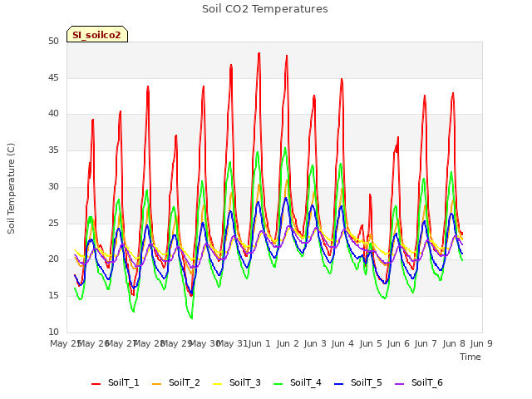Click the May 31 x-axis tick label

click(232, 343)
